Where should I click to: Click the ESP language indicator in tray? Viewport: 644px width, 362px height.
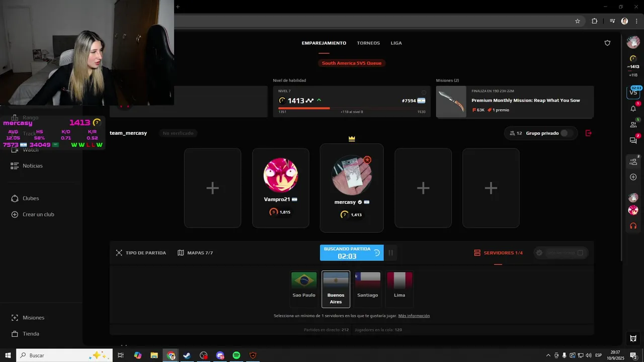(598, 355)
